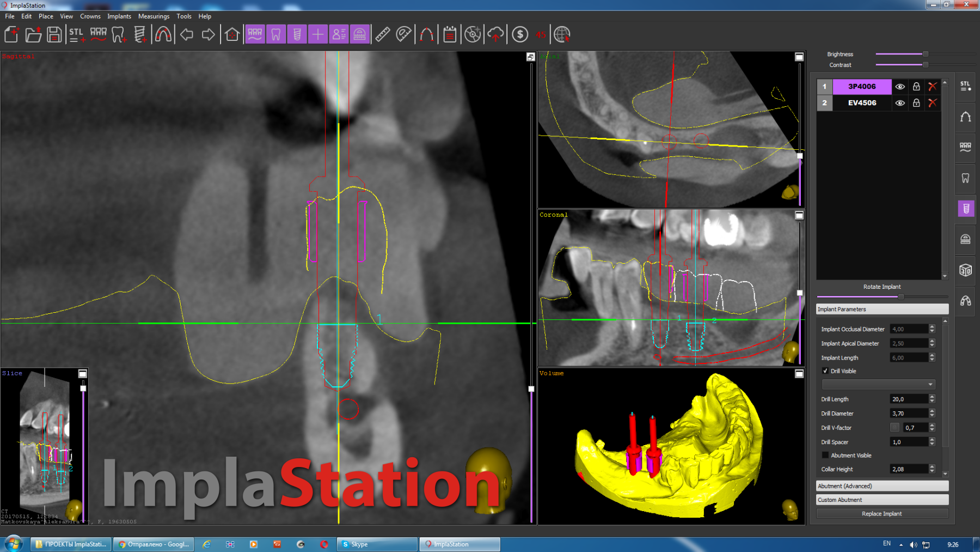Enable the Abutment Visible checkbox
980x552 pixels.
[x=825, y=455]
